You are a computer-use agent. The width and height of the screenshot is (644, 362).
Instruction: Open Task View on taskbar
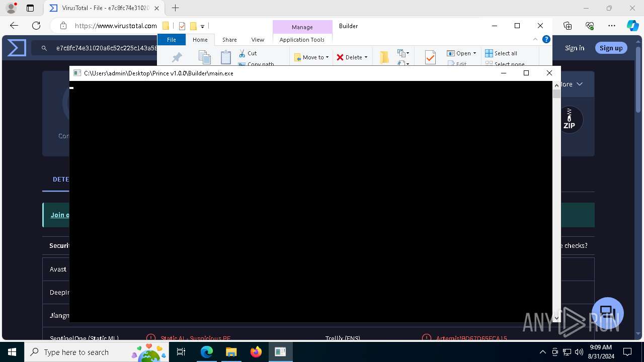tap(181, 352)
